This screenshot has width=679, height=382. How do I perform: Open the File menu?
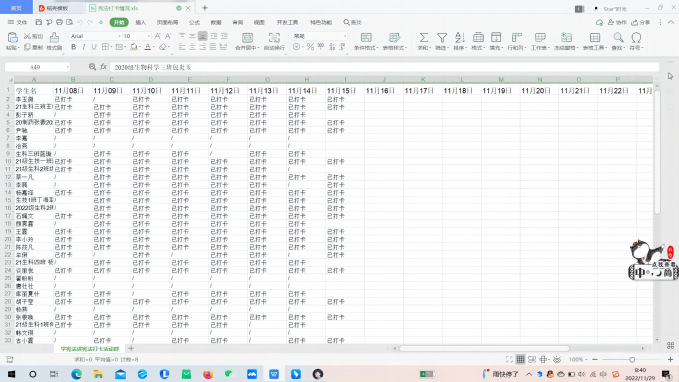pos(17,22)
